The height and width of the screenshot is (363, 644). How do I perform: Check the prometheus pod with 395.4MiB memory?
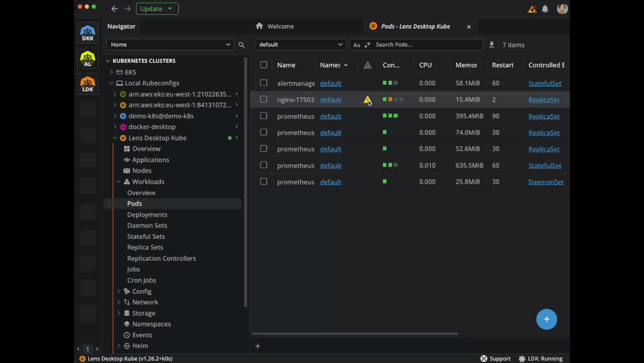pos(264,116)
